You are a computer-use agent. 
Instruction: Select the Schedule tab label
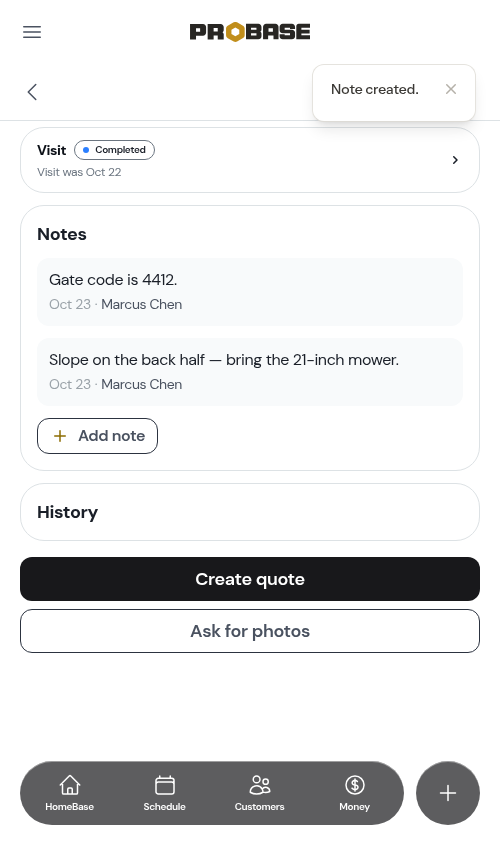[164, 807]
